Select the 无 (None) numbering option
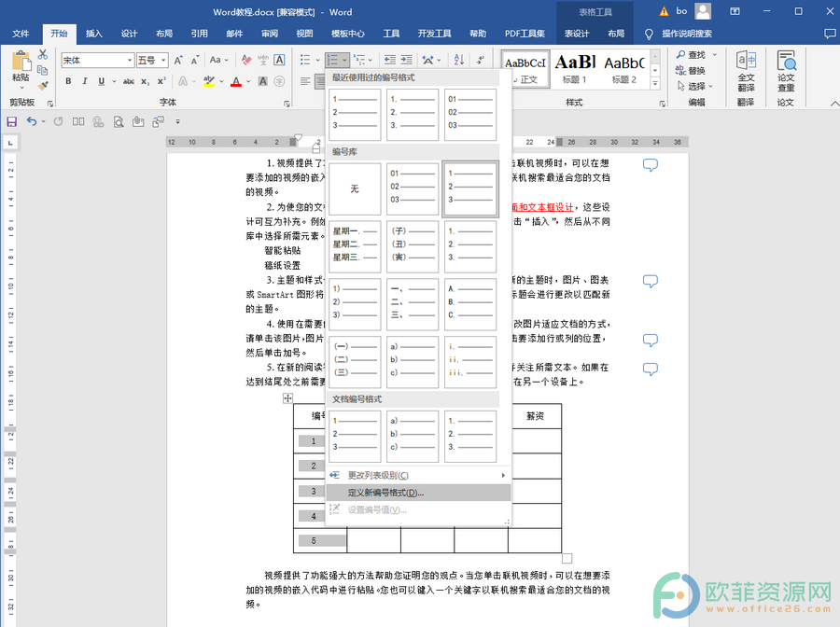This screenshot has width=840, height=627. 355,189
